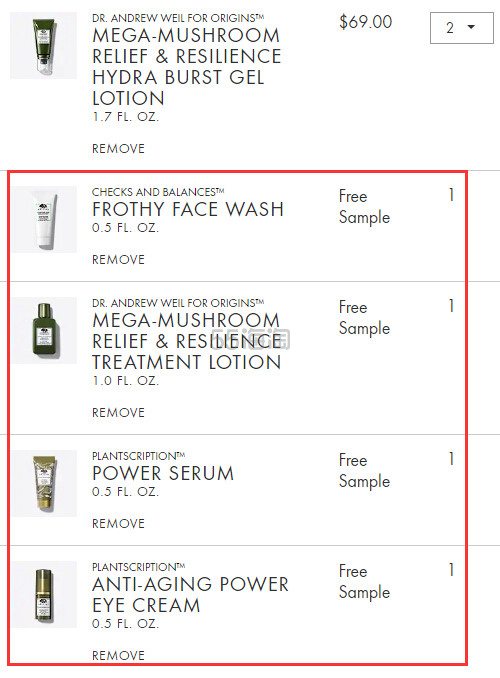This screenshot has height=678, width=500.
Task: Click the Treatment Lotion bottle image
Action: point(43,330)
